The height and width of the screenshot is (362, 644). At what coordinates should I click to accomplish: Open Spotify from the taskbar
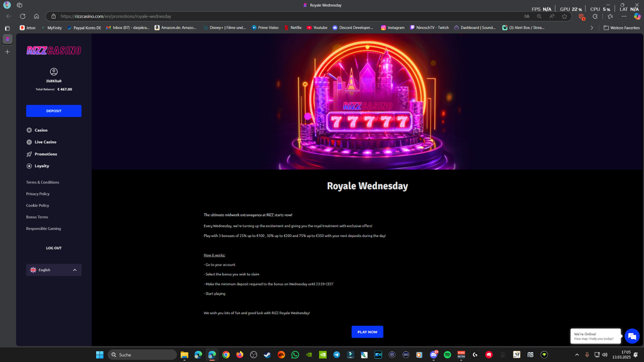tap(447, 355)
